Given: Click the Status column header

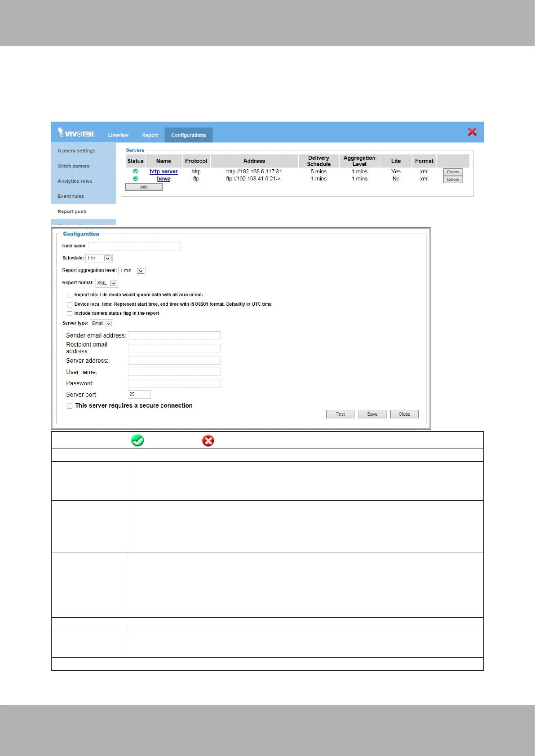Looking at the screenshot, I should [135, 161].
